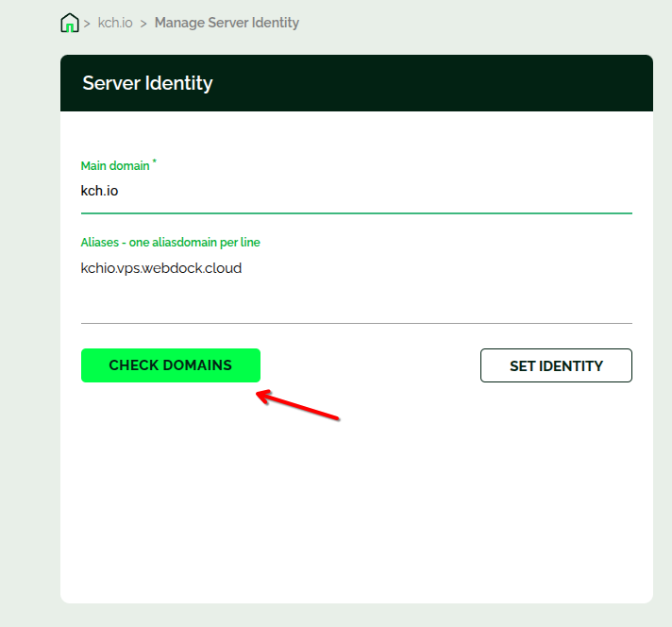This screenshot has height=627, width=672.
Task: Click the chevron before Manage Server Identity
Action: click(x=143, y=23)
